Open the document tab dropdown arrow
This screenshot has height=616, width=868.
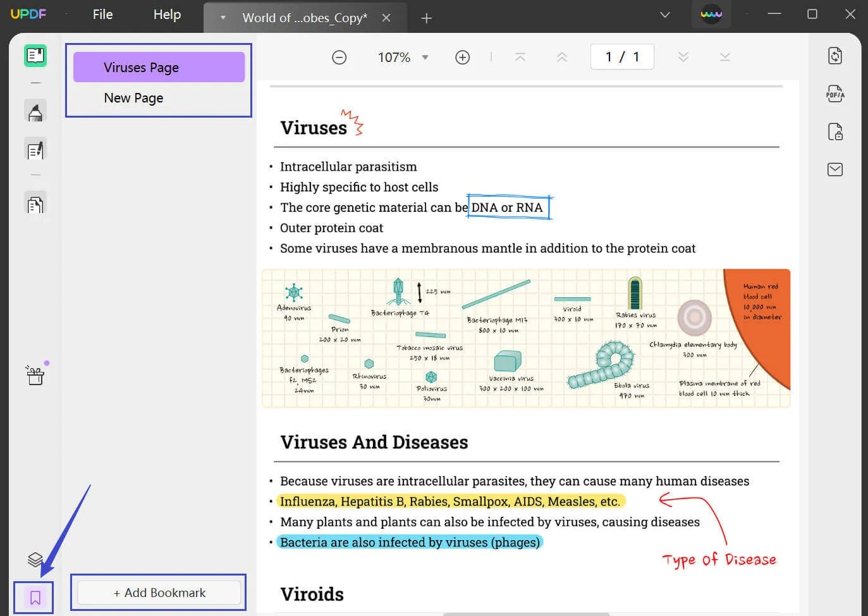[x=223, y=18]
